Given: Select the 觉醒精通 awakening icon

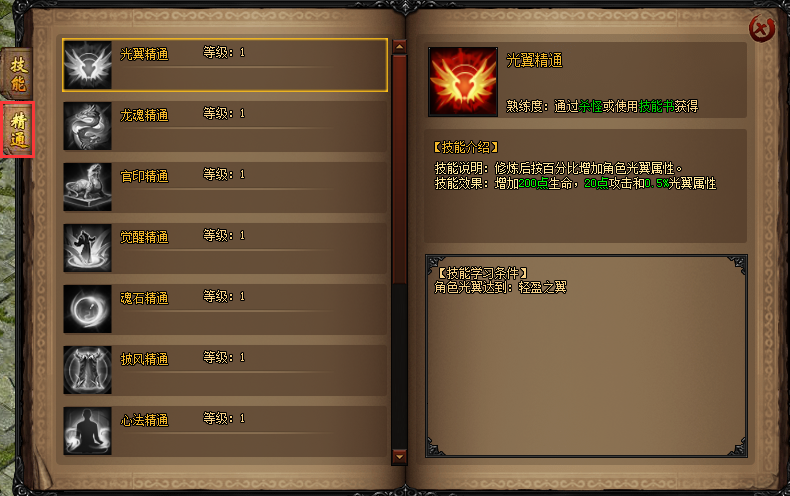Looking at the screenshot, I should coord(88,248).
